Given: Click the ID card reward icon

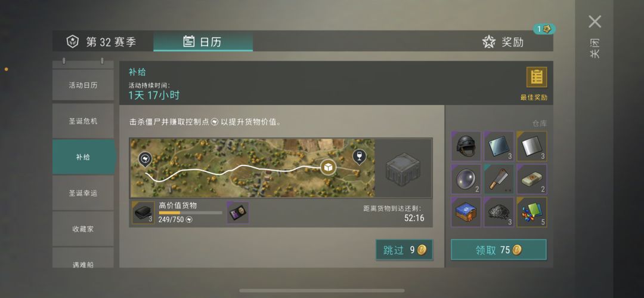Looking at the screenshot, I should [238, 213].
